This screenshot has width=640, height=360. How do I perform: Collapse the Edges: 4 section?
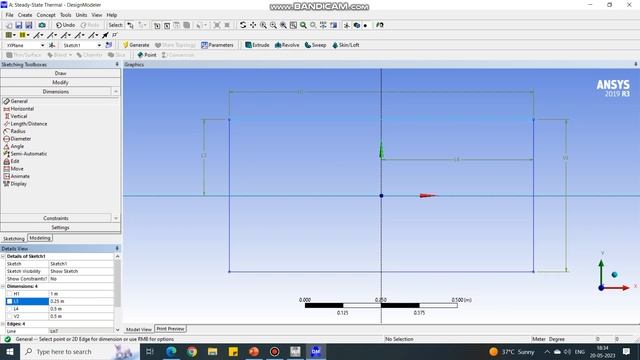tap(3, 324)
